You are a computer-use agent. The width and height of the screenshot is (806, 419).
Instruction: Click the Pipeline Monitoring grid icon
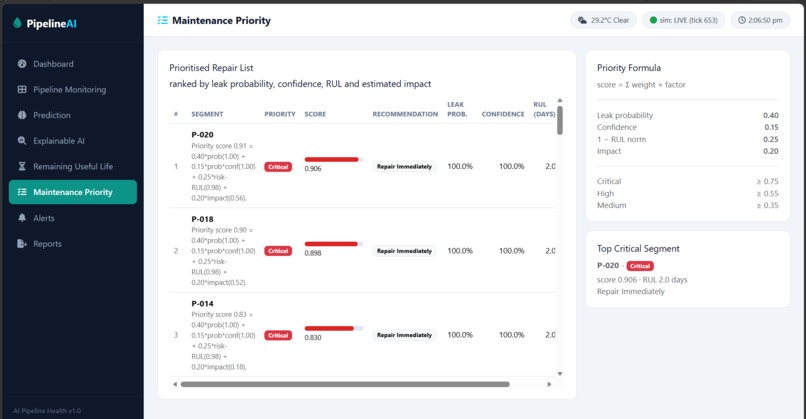[x=22, y=89]
